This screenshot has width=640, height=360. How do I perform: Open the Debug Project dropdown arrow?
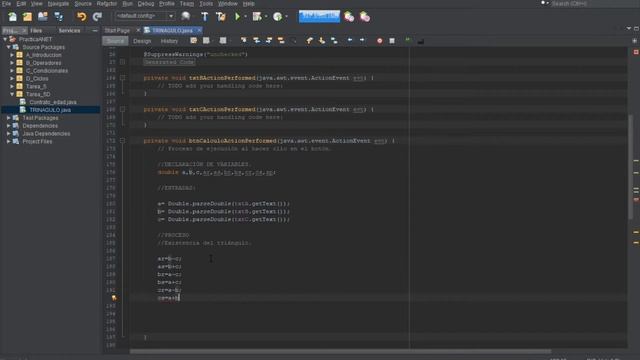coord(266,17)
